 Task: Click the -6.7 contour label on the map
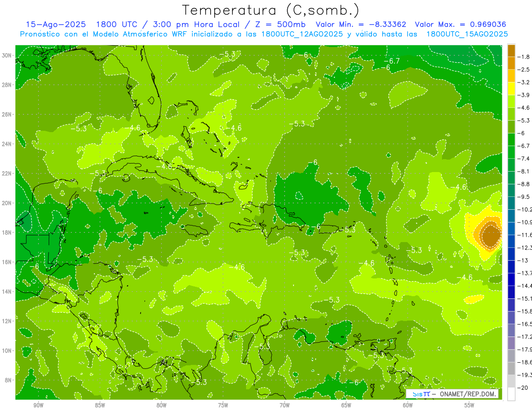click(392, 61)
